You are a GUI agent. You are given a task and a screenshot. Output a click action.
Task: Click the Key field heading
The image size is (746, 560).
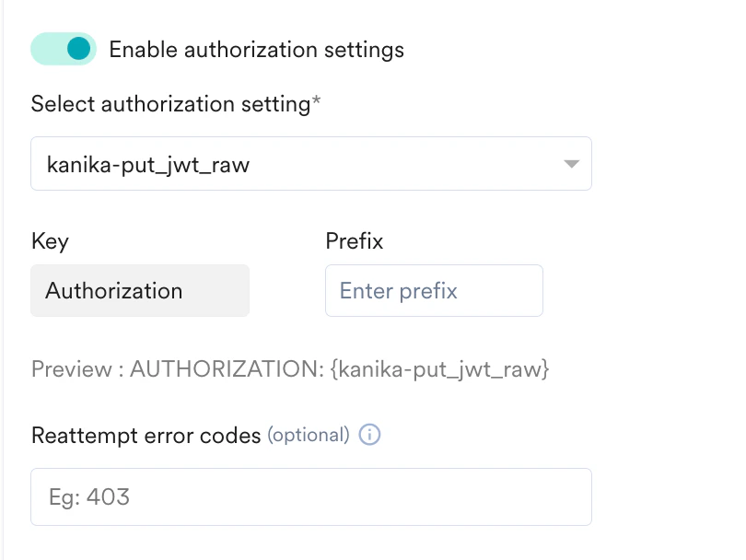pos(50,241)
